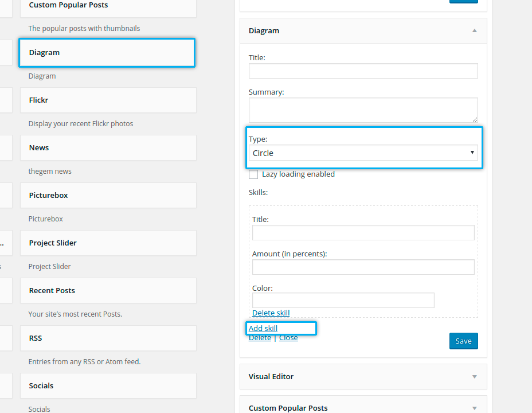The width and height of the screenshot is (532, 413).
Task: Click into the Summary text area
Action: click(x=363, y=110)
